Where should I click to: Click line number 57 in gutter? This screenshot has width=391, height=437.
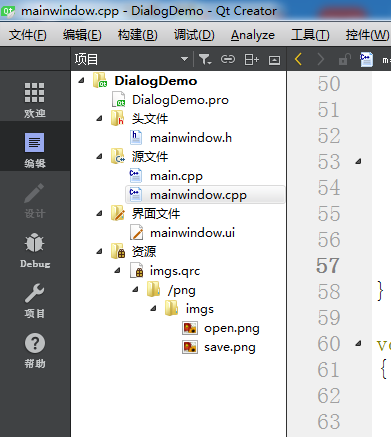click(328, 266)
